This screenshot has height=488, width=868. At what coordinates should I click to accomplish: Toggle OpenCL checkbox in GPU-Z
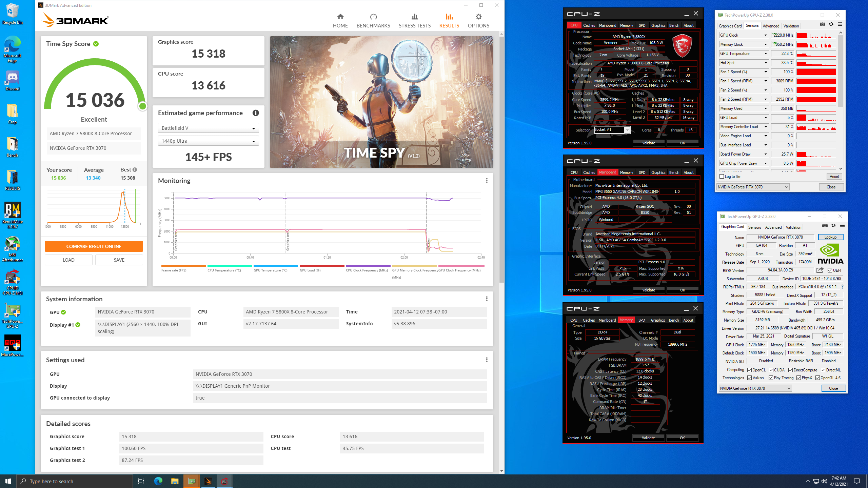point(750,370)
